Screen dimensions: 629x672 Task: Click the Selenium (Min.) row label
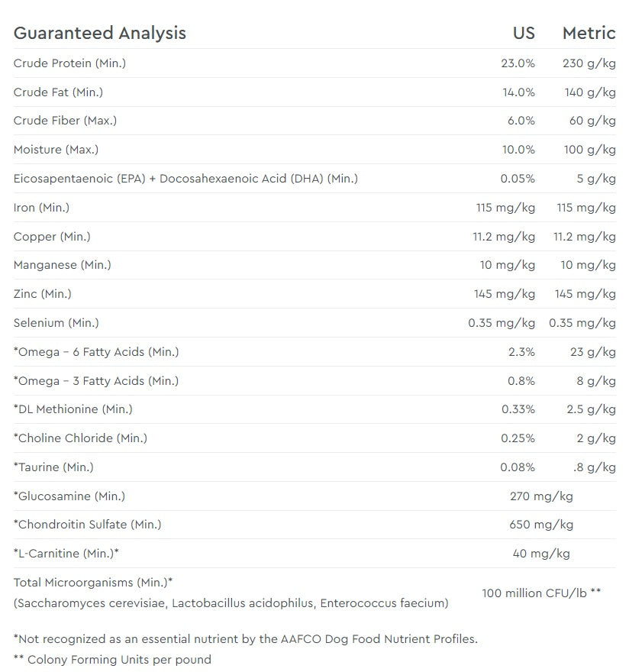pyautogui.click(x=56, y=323)
